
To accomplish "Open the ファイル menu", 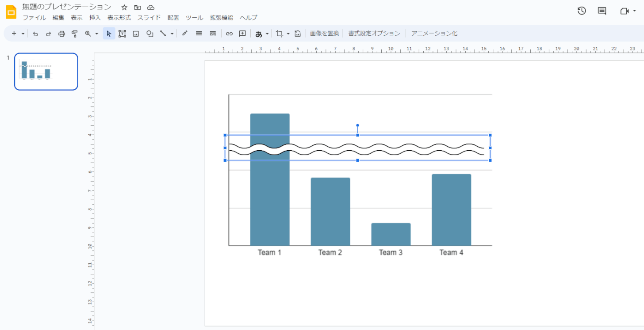I will pos(34,18).
